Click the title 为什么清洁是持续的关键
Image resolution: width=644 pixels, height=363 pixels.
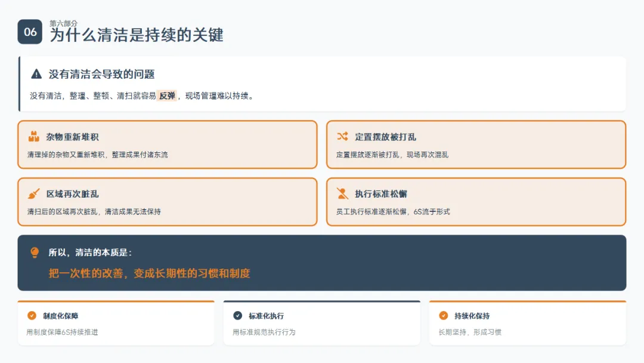(136, 35)
